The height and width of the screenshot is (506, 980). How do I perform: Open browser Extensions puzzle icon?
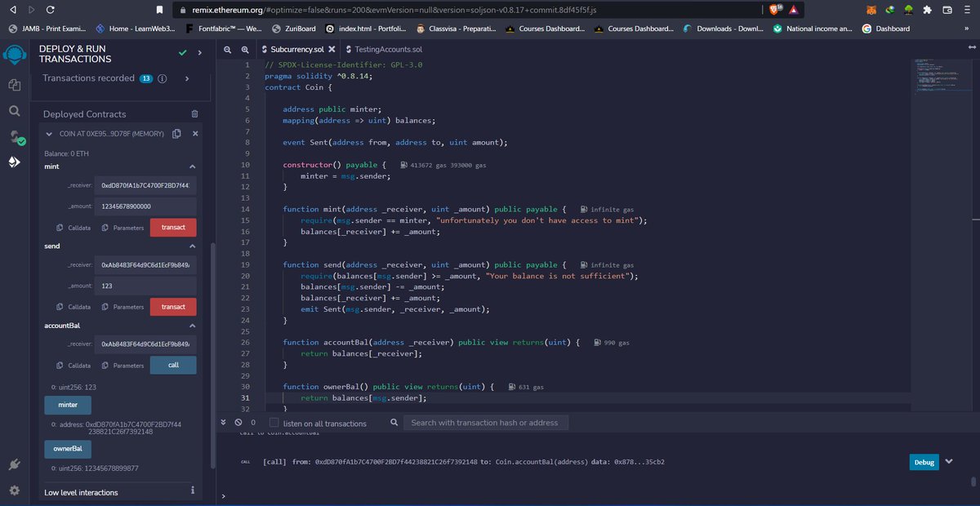[x=927, y=10]
